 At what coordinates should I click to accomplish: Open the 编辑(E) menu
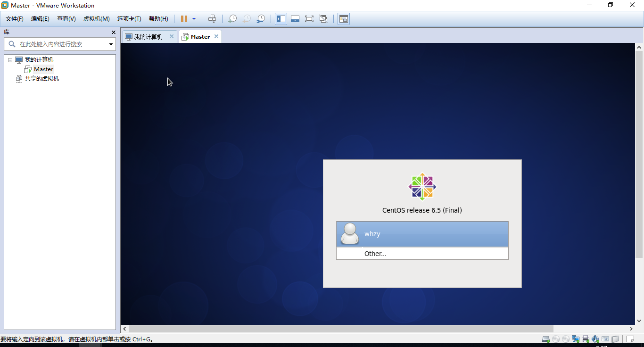click(40, 19)
